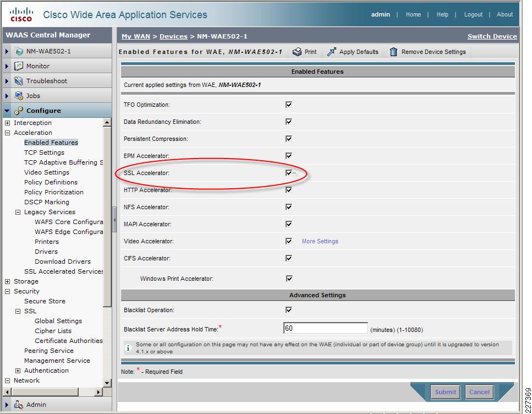Toggle the NFS Accelerator checkbox
532x414 pixels.
pyautogui.click(x=289, y=207)
